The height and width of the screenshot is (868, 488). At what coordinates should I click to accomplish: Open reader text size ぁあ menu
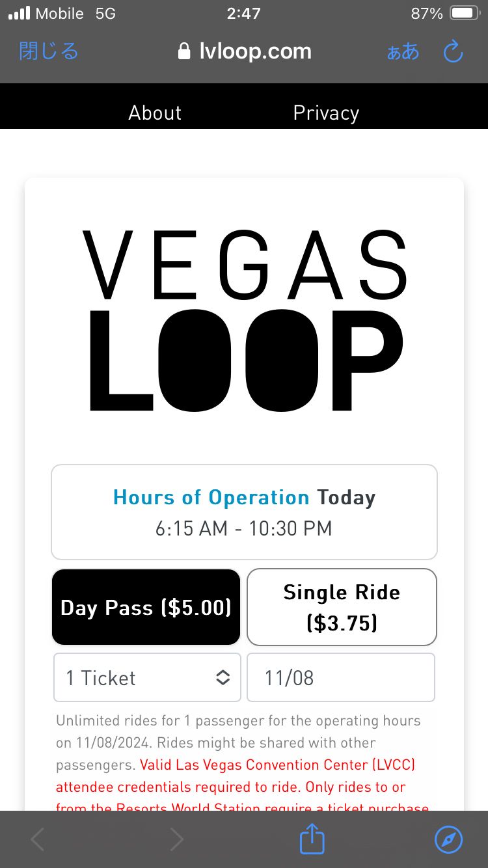tap(403, 51)
